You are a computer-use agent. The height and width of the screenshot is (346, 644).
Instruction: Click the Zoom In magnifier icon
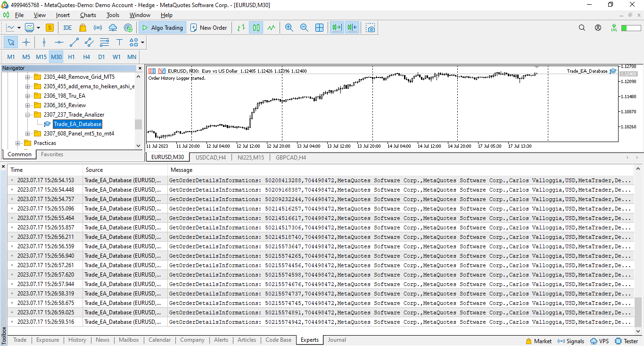tap(289, 28)
